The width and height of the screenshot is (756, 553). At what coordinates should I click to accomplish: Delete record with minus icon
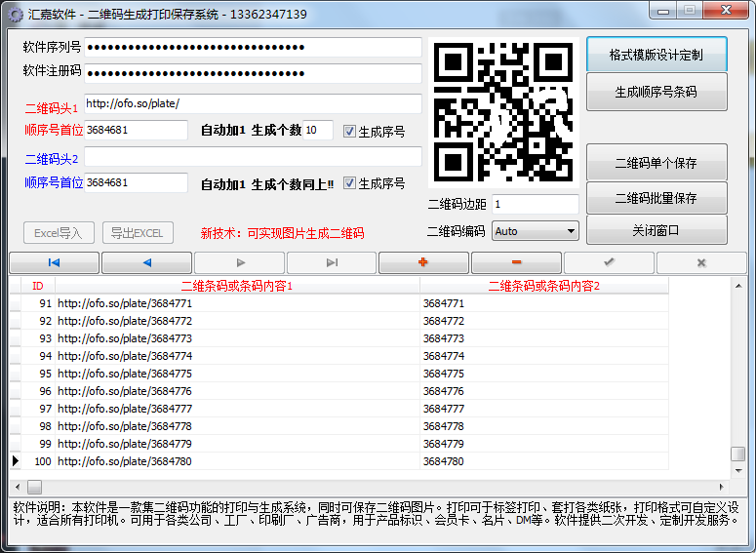coord(516,262)
